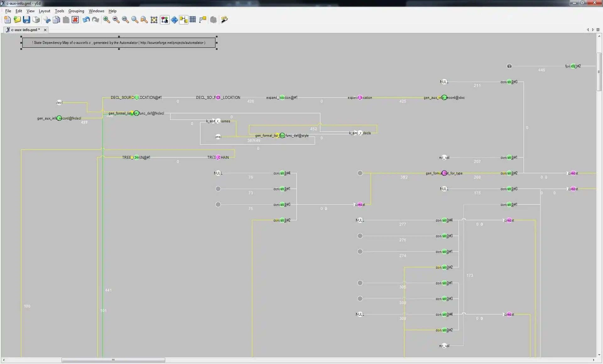Viewport: 603px width, 364px height.
Task: Expand the gen_formal_list node expander
Action: [135, 113]
